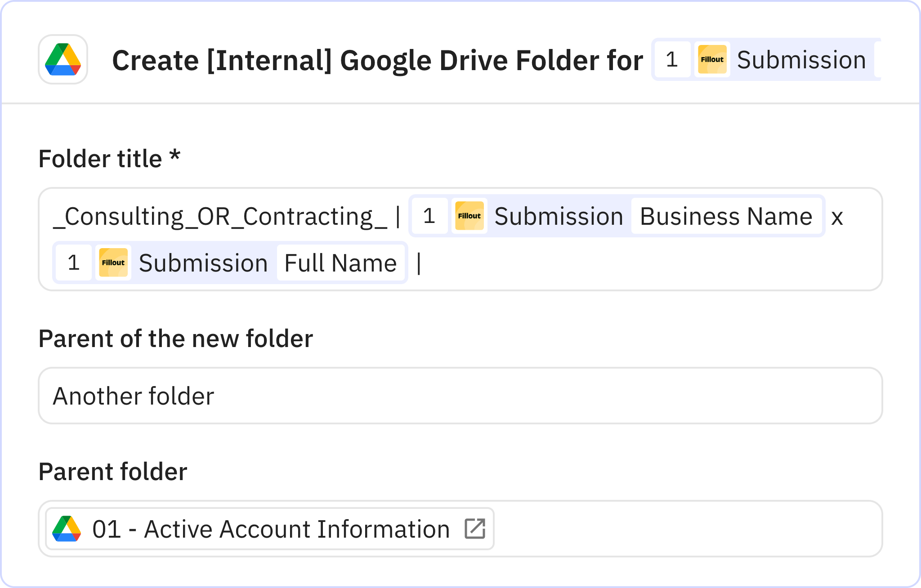This screenshot has height=588, width=921.
Task: Click the step number 1 before Full Name token
Action: (x=73, y=263)
